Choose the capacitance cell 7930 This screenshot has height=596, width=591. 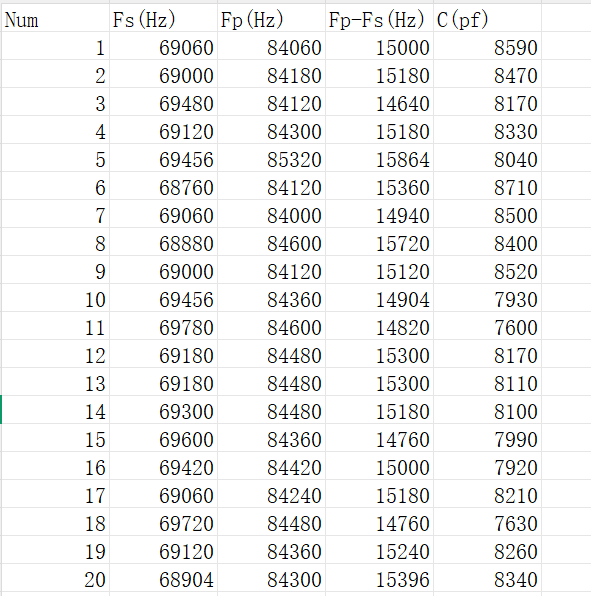click(x=487, y=298)
